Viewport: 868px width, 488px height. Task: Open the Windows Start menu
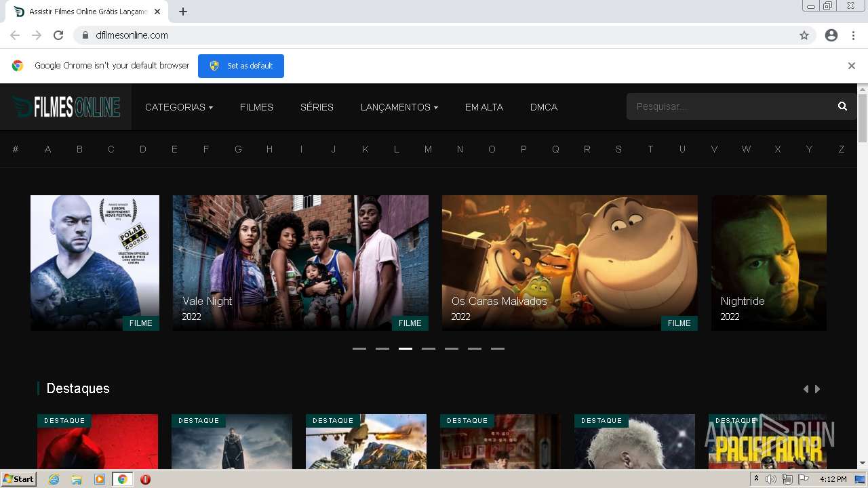point(18,479)
